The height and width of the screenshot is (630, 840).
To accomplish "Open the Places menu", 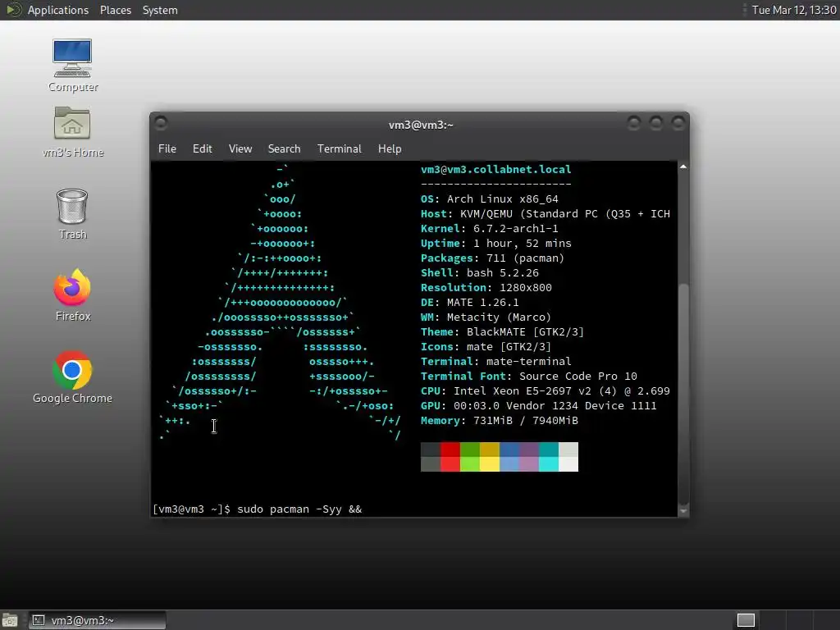I will point(116,10).
